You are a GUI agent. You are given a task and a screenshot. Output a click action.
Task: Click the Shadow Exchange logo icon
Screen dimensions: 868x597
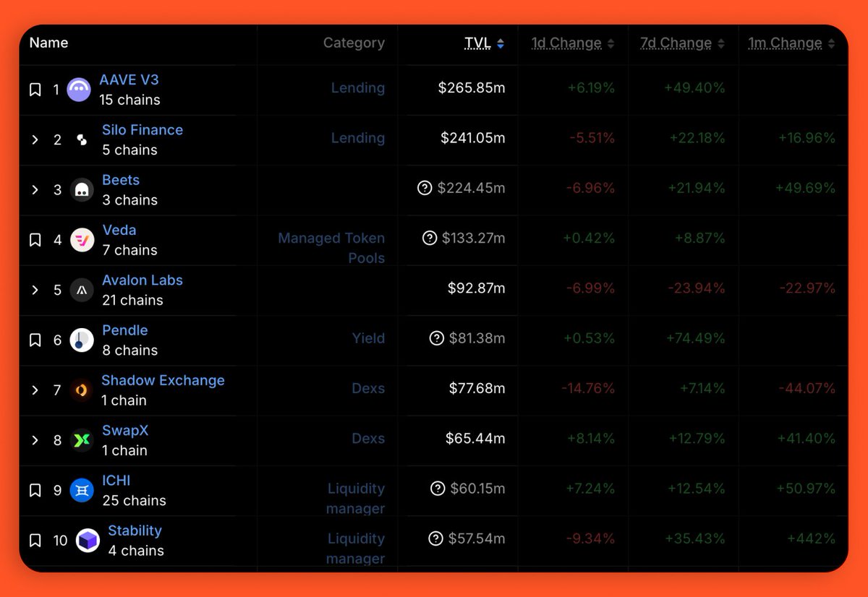click(82, 390)
